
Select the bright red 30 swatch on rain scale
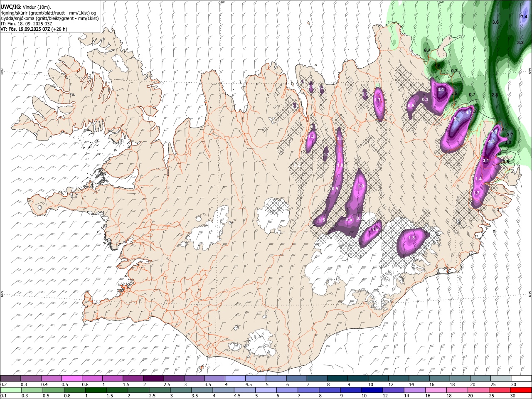521,390
